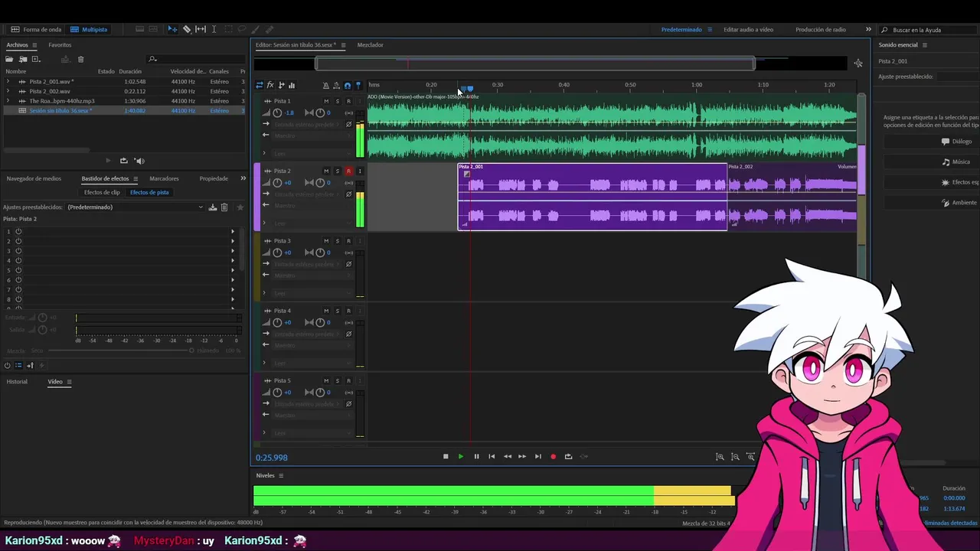Viewport: 980px width, 551px height.
Task: Click the auto-play speaker icon in Archivos panel
Action: point(139,161)
